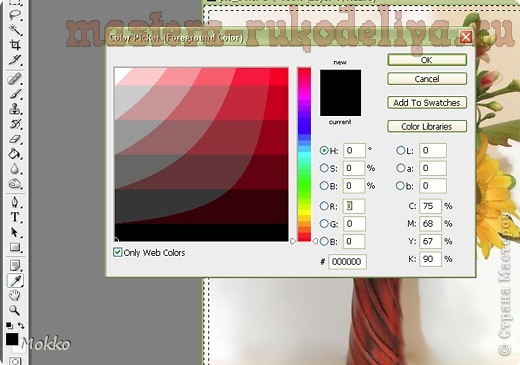Confirm color with the OK button
This screenshot has width=520, height=365.
point(427,60)
